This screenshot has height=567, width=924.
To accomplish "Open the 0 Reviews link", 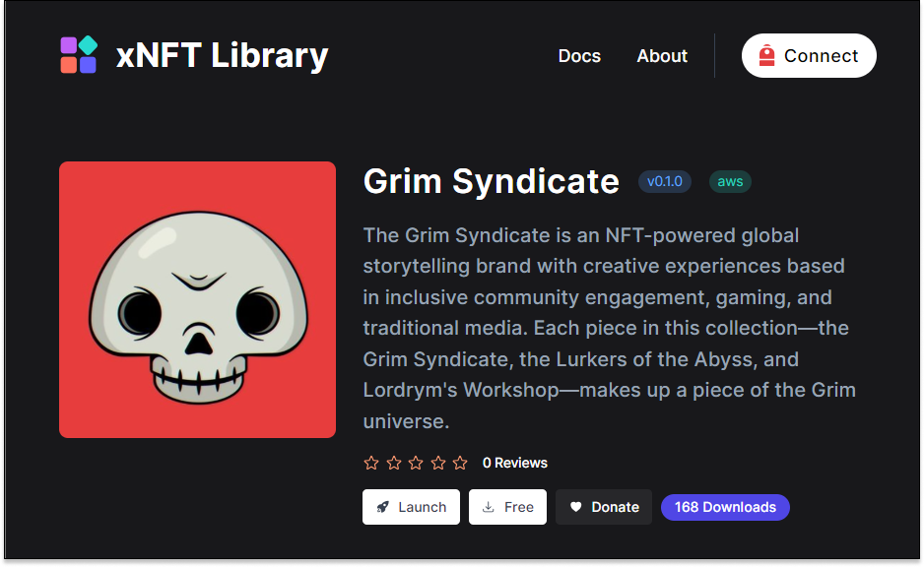I will coord(515,463).
